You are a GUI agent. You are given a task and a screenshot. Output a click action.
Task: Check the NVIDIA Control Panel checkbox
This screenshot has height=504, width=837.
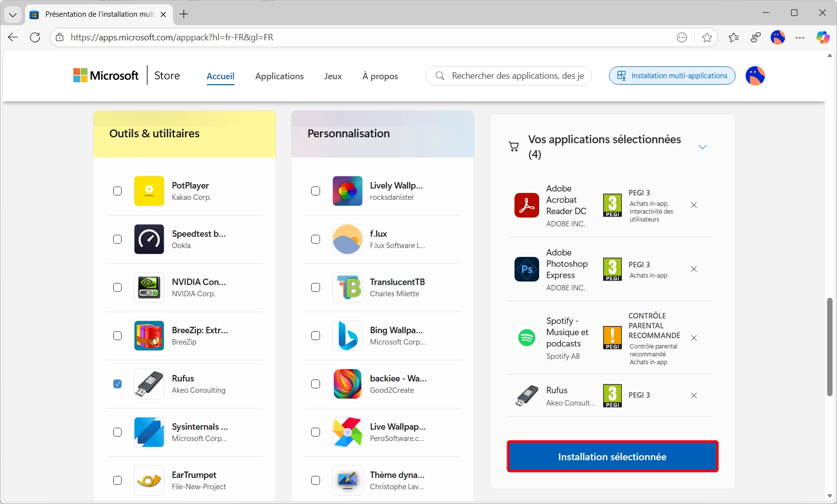click(x=117, y=287)
